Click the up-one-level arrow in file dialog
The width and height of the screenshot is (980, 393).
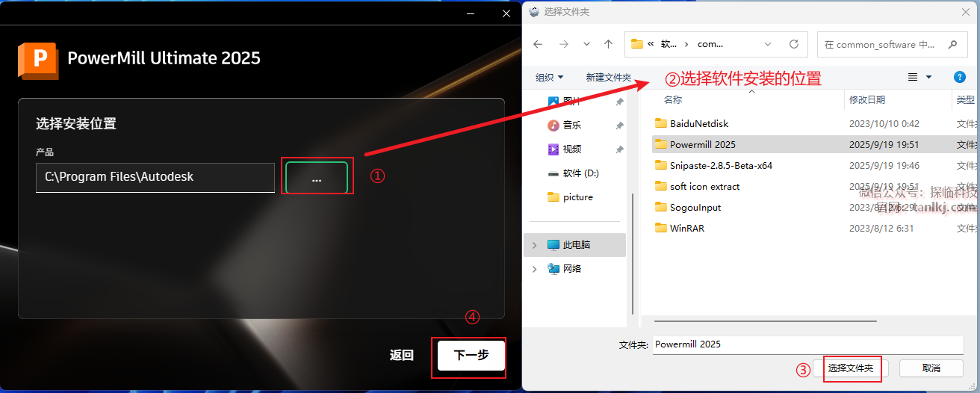[609, 44]
